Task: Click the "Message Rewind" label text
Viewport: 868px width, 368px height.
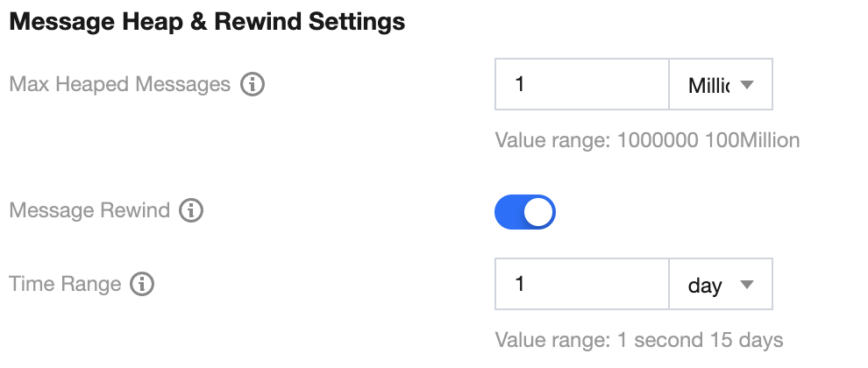Action: tap(89, 211)
